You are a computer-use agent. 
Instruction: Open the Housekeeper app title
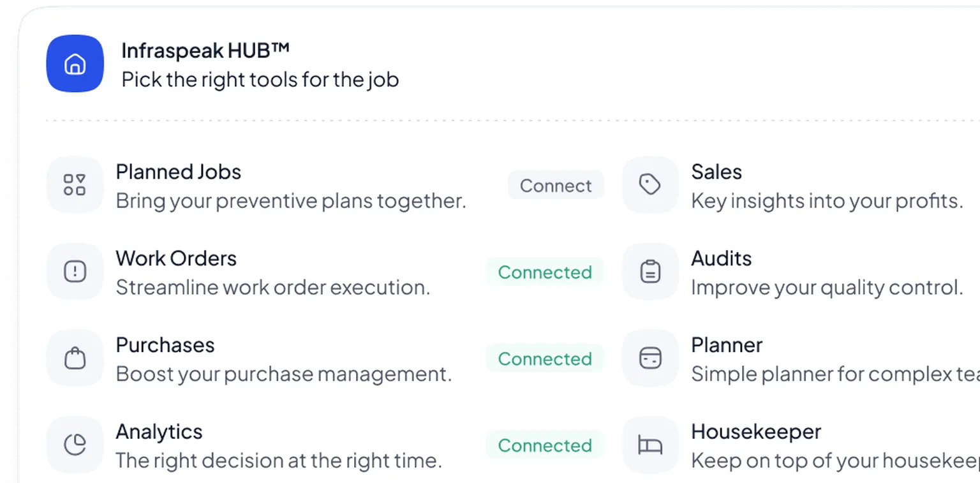click(x=755, y=432)
